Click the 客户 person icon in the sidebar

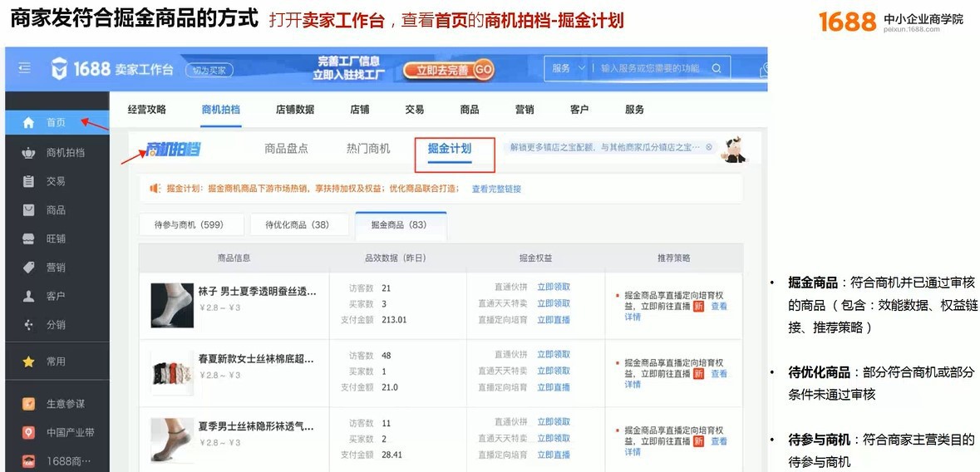click(x=29, y=297)
